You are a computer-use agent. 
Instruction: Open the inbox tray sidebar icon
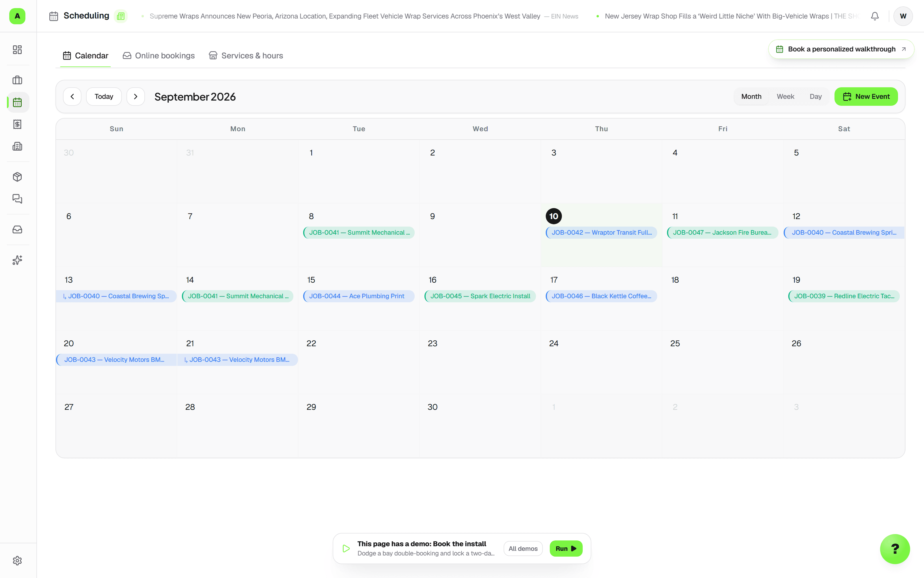click(x=17, y=229)
